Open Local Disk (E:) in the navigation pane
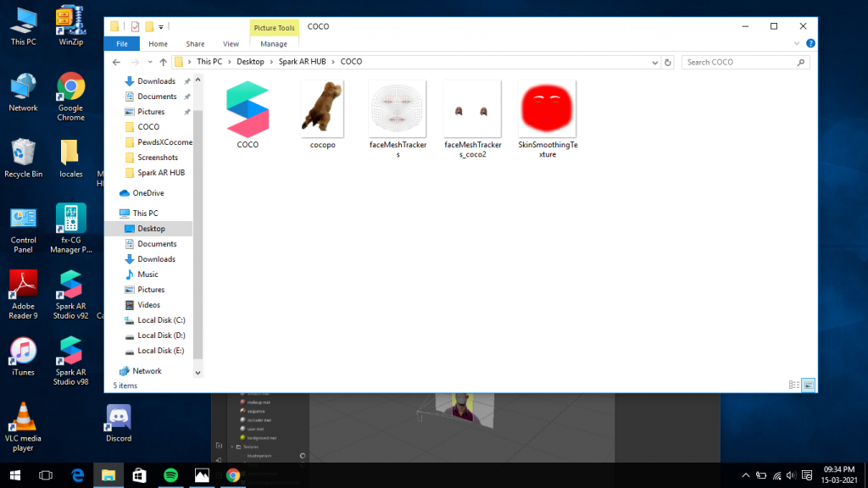Screen dimensions: 868x488 (x=160, y=351)
